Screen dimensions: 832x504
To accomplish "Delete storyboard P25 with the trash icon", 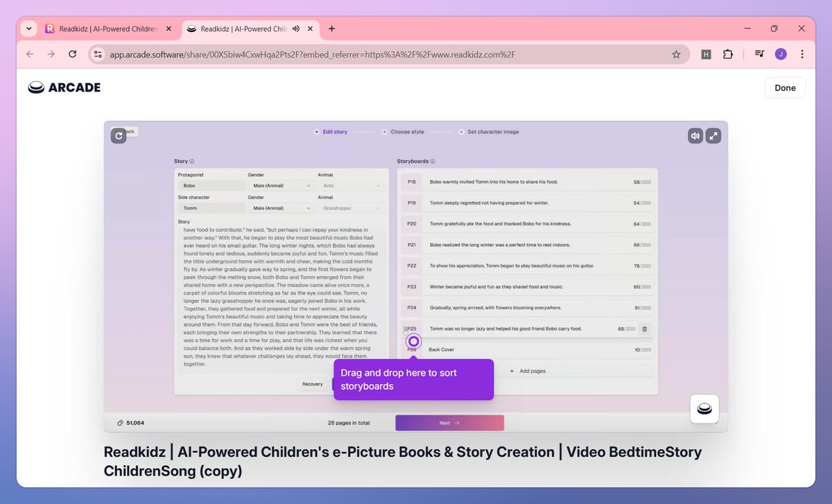I will tap(644, 329).
